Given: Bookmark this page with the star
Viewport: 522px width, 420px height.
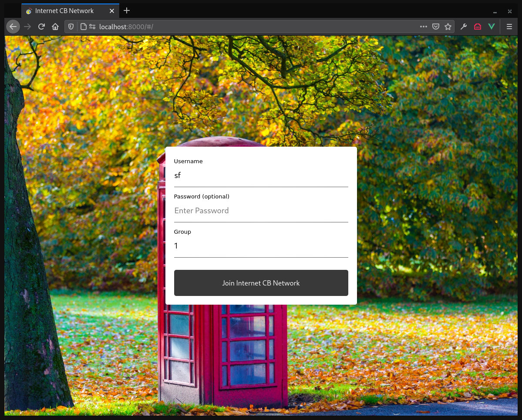Looking at the screenshot, I should [448, 27].
